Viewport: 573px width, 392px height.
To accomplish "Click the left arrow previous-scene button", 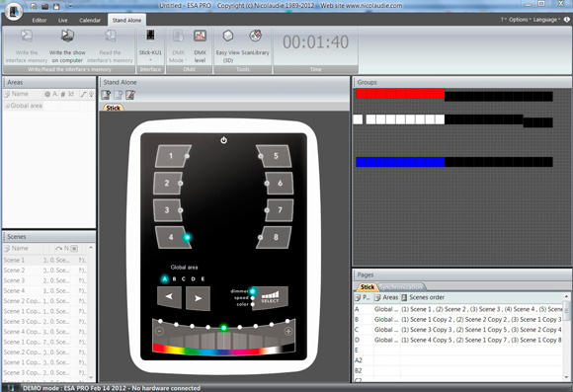I will [x=169, y=296].
